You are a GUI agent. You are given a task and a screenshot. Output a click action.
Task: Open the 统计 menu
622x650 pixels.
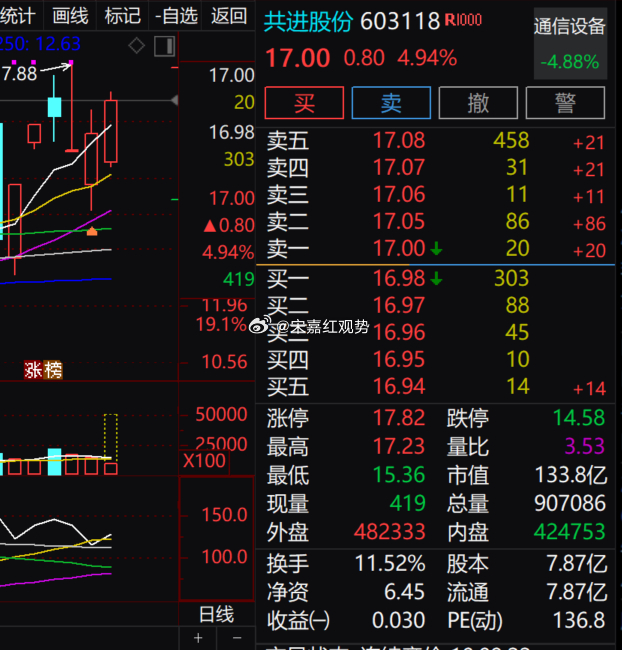[17, 16]
